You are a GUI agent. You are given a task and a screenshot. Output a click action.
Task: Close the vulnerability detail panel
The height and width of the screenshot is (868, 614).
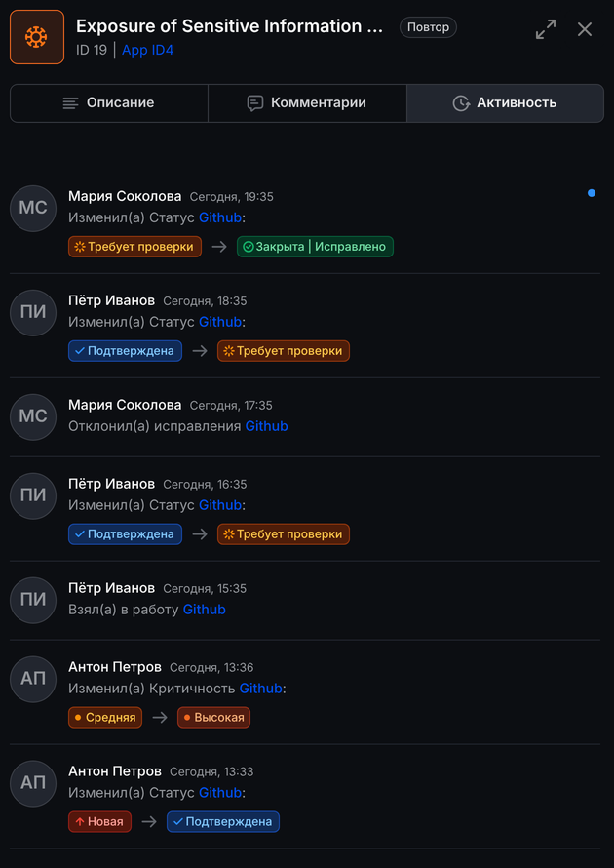pos(585,29)
